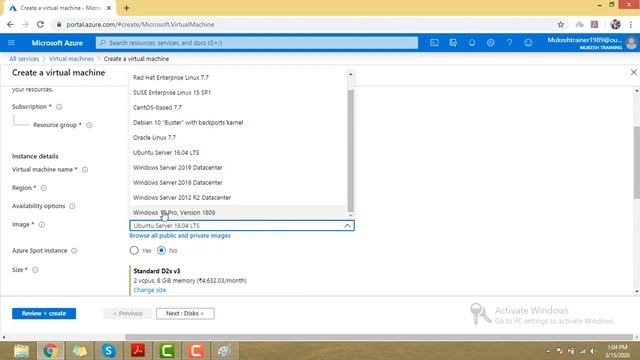
Task: Open Adobe Reader from the taskbar
Action: (x=138, y=351)
